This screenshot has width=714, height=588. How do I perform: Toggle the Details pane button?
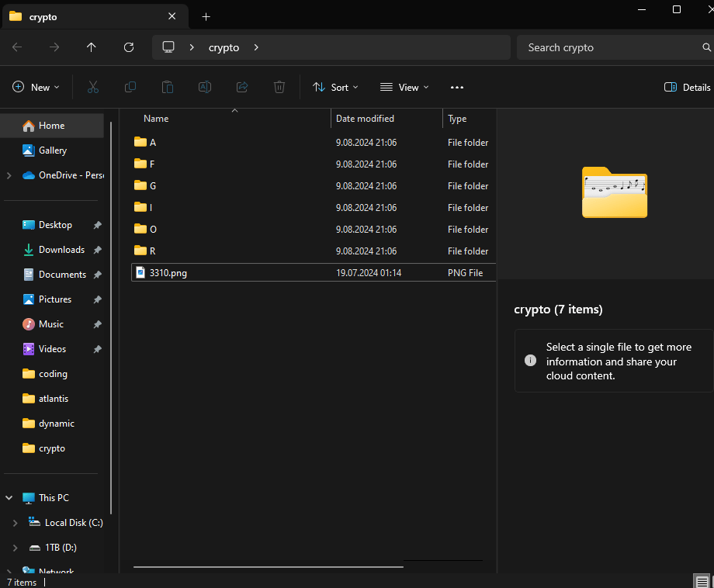click(688, 88)
